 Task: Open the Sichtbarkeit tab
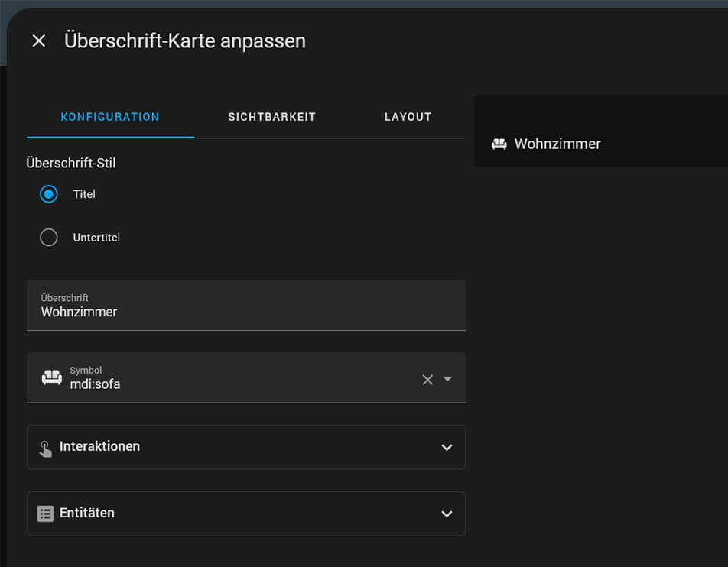point(271,117)
